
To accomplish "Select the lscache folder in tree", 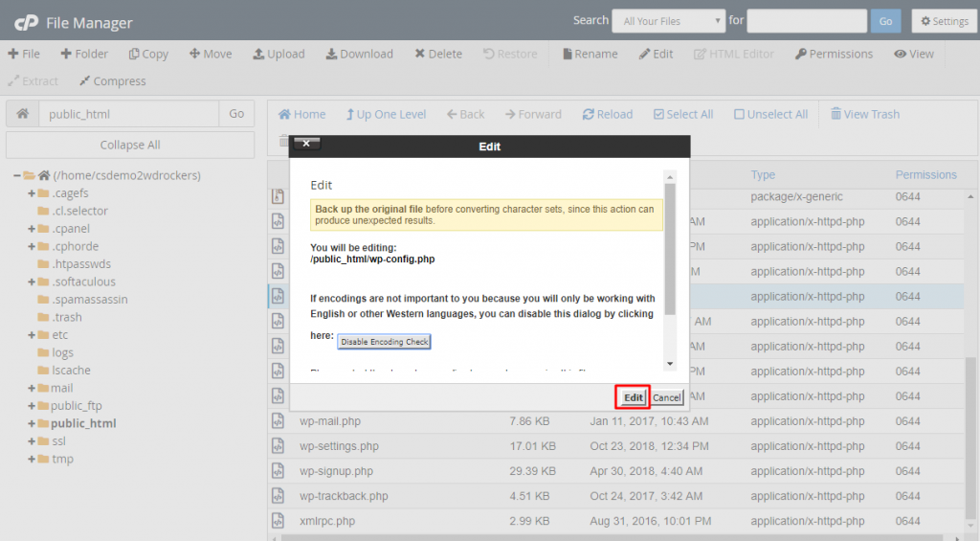I will [x=71, y=371].
